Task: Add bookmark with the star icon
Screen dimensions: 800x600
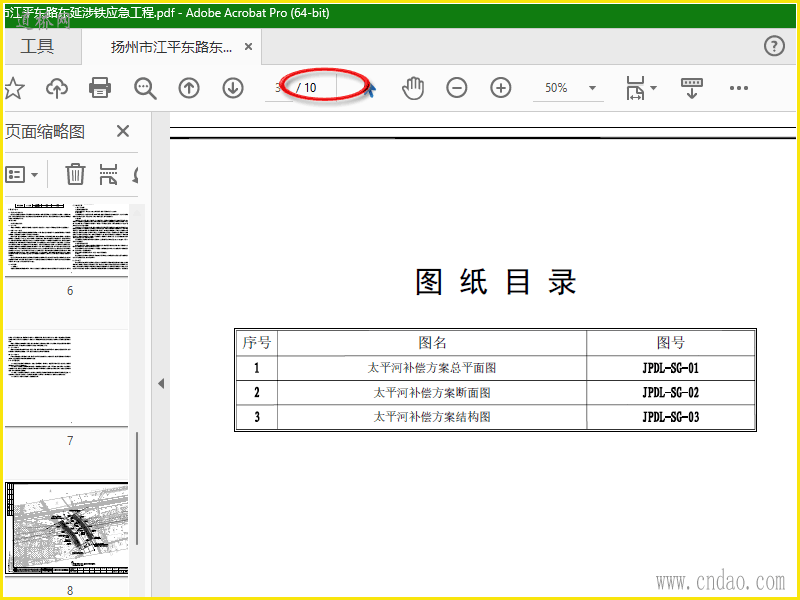Action: click(x=14, y=88)
